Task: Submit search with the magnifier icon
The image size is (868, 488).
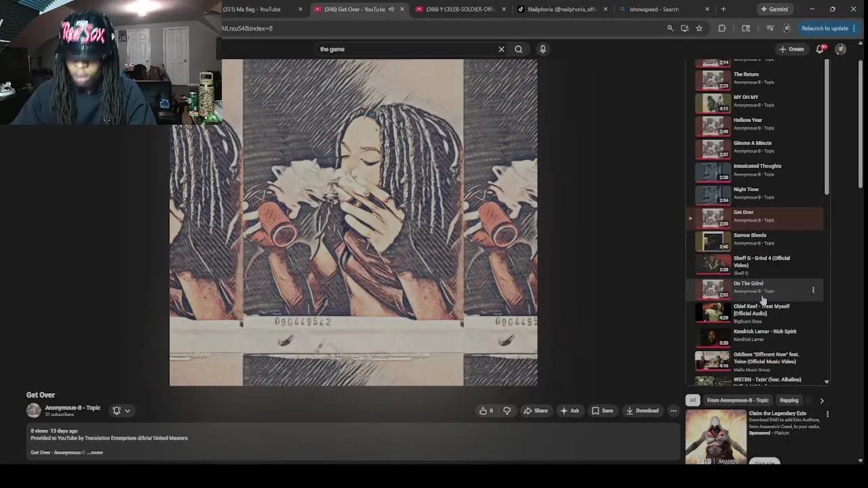Action: (518, 49)
